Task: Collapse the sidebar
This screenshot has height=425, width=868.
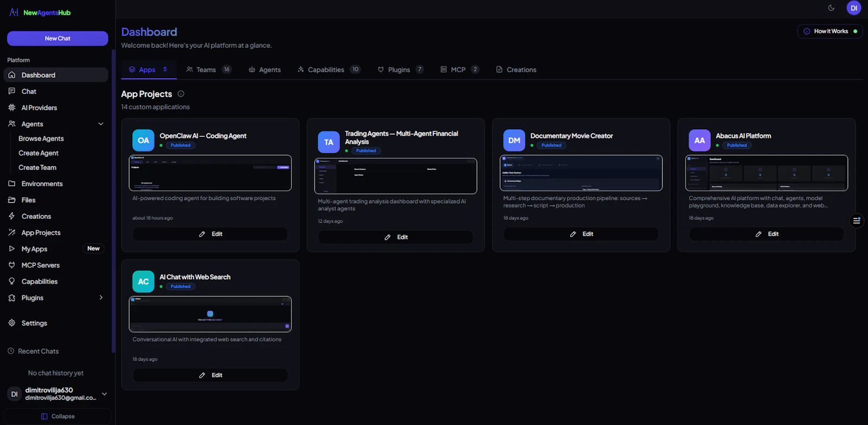Action: tap(58, 416)
